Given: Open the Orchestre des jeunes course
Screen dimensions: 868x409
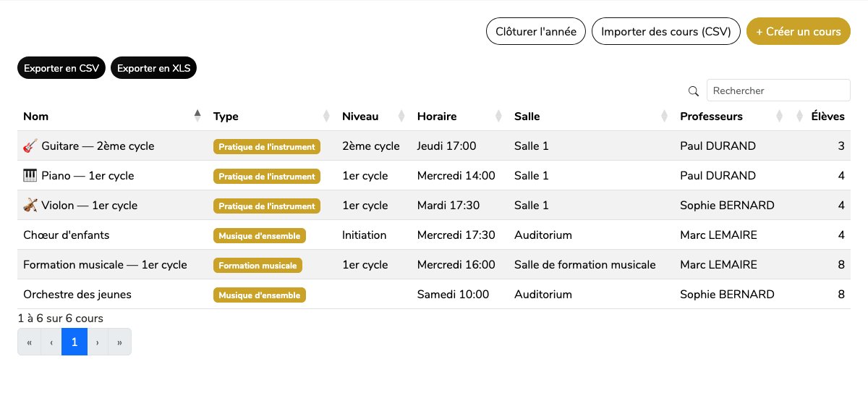Looking at the screenshot, I should click(77, 295).
